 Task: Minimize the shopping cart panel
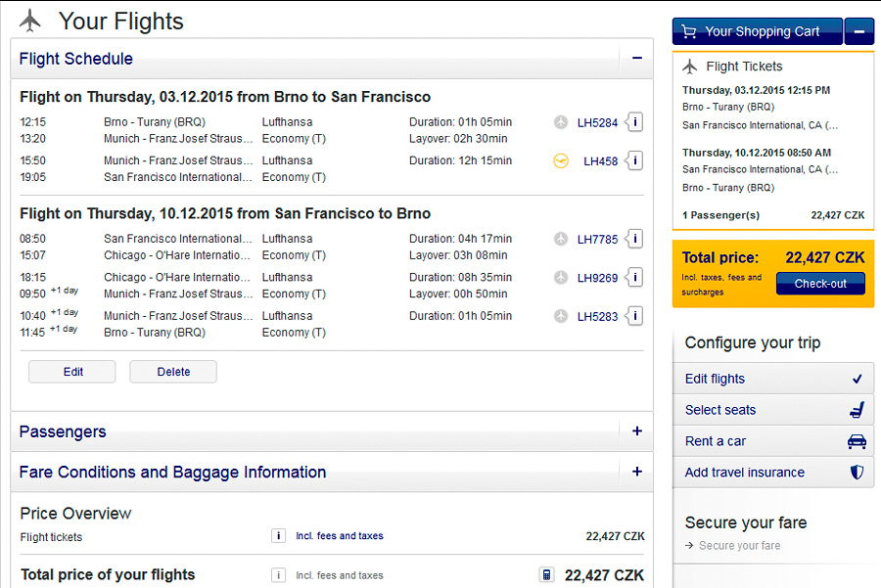point(859,31)
